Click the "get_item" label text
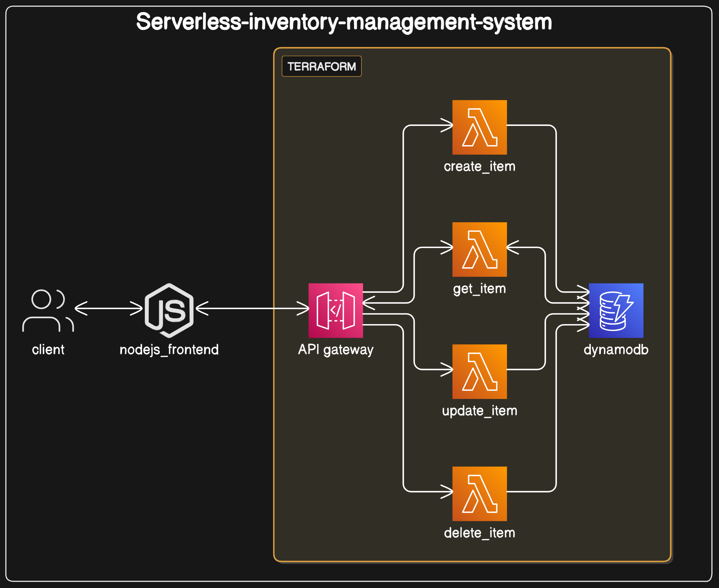The width and height of the screenshot is (719, 588). (x=480, y=289)
